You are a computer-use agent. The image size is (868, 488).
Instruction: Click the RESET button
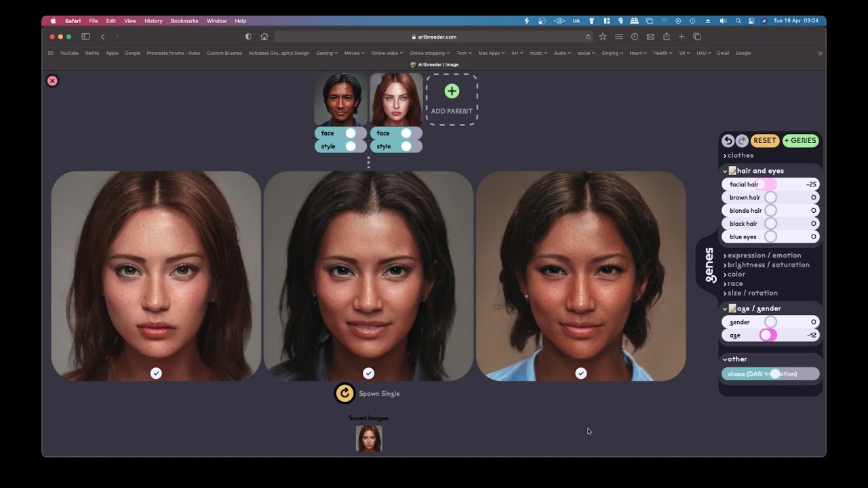(x=765, y=140)
